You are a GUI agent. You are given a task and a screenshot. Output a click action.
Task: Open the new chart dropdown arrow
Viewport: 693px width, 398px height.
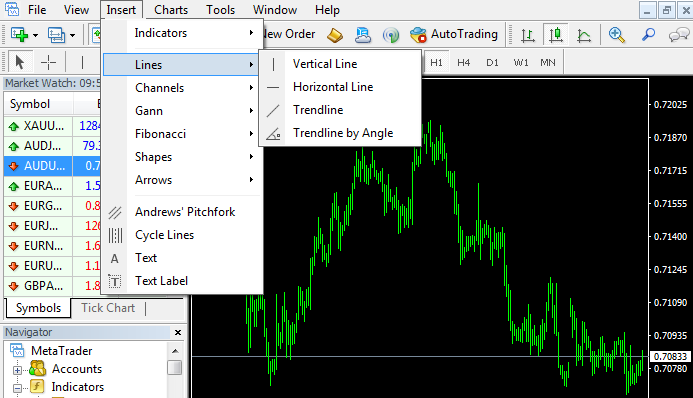pos(35,35)
